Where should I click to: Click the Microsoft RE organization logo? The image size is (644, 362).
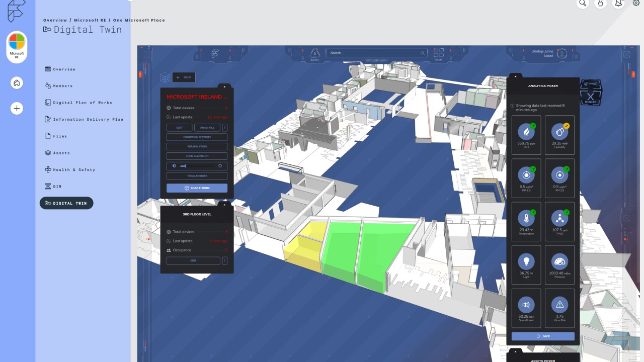17,47
